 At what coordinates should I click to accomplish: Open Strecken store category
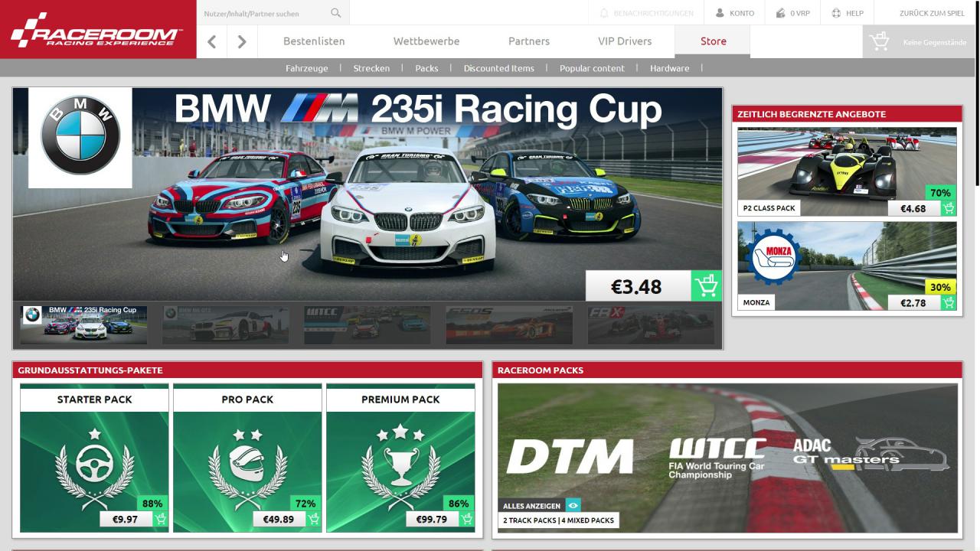(x=371, y=68)
